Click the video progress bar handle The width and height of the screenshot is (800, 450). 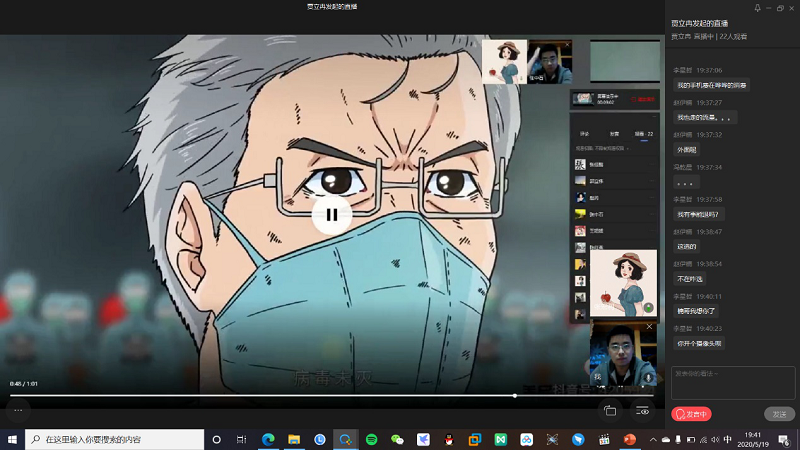tap(515, 395)
